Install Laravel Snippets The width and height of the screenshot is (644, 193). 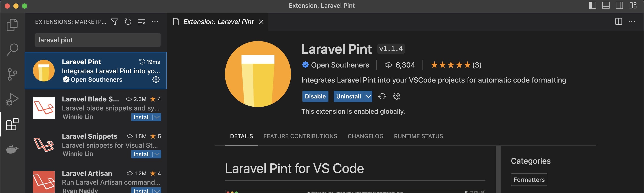pos(141,154)
